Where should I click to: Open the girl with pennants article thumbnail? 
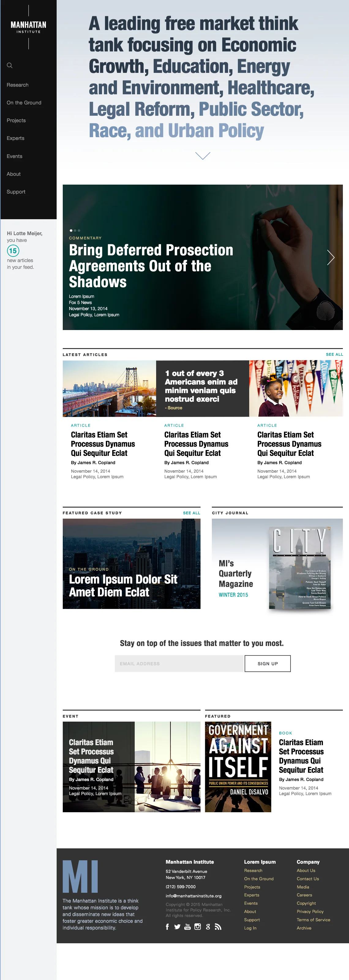[x=296, y=389]
